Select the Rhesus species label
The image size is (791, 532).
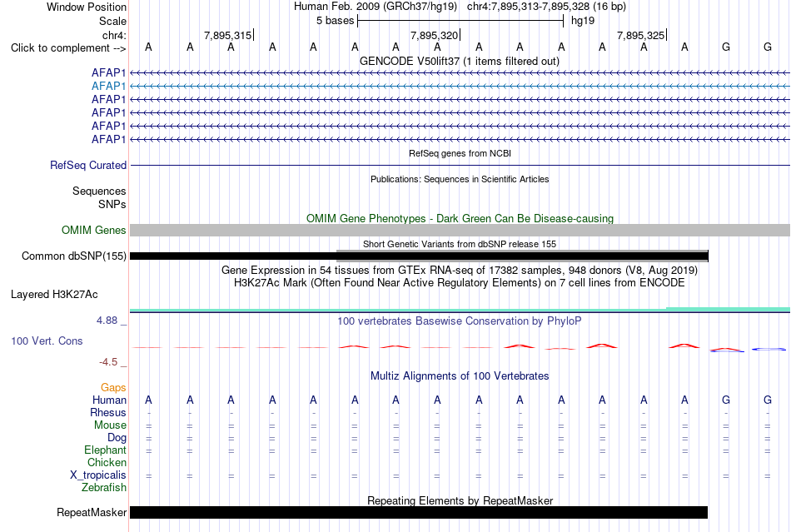click(108, 412)
